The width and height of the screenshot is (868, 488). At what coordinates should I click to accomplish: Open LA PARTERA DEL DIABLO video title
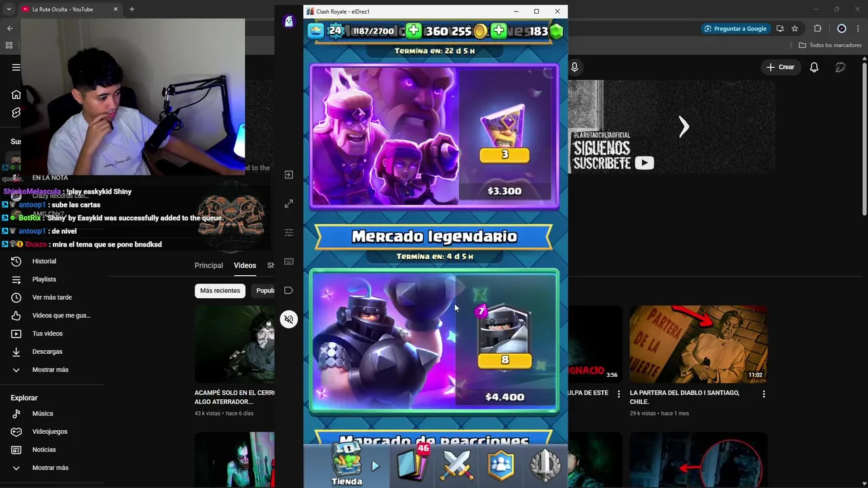(x=684, y=397)
